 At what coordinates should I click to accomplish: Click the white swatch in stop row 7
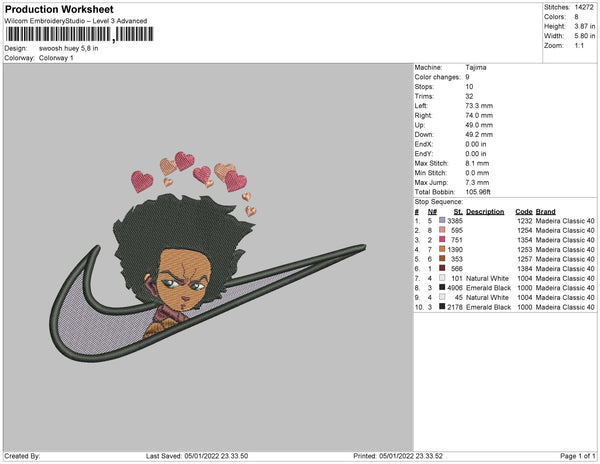(x=442, y=278)
